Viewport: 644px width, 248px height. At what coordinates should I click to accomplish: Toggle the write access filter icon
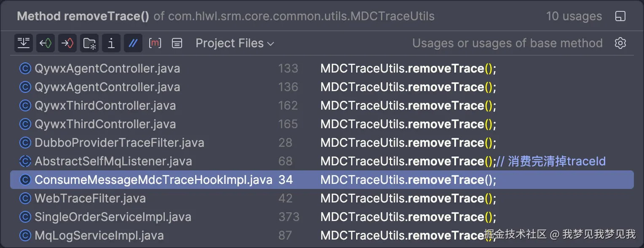[x=67, y=43]
